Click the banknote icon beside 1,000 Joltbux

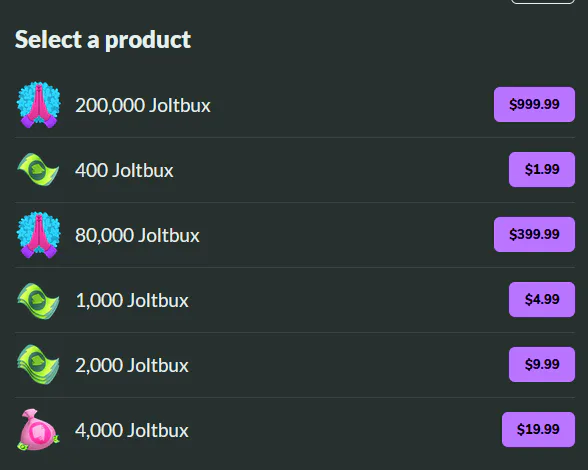38,301
